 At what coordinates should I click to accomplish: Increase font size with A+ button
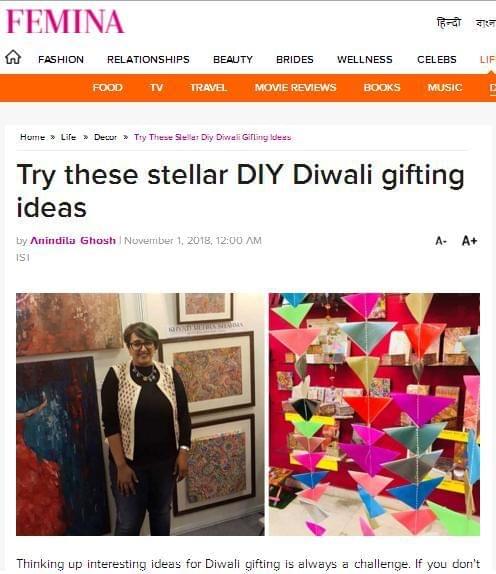[469, 241]
